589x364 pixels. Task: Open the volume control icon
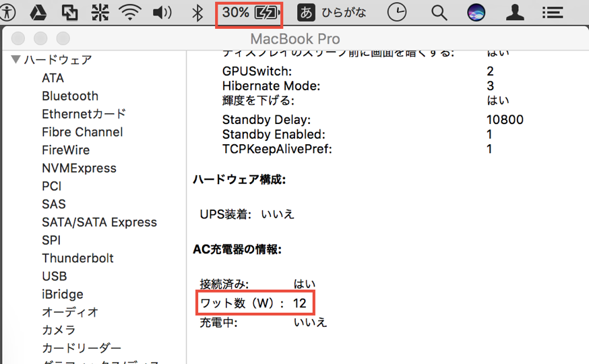tap(162, 12)
